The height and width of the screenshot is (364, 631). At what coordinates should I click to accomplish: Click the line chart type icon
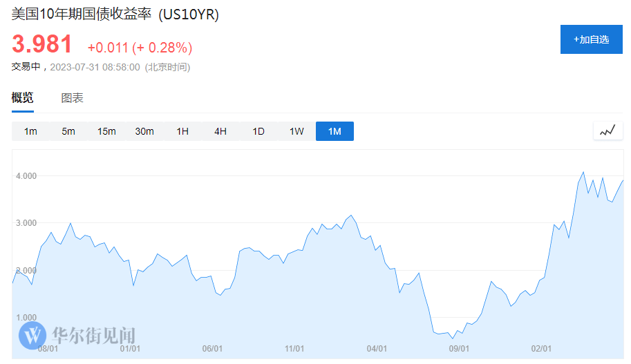click(608, 131)
